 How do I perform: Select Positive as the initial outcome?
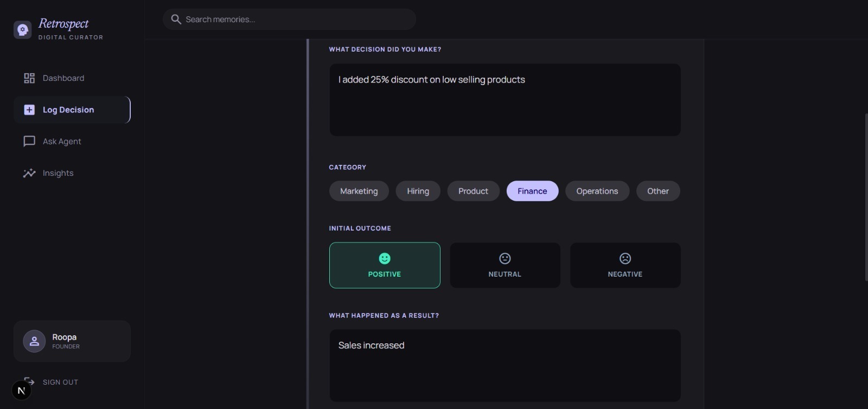(385, 265)
